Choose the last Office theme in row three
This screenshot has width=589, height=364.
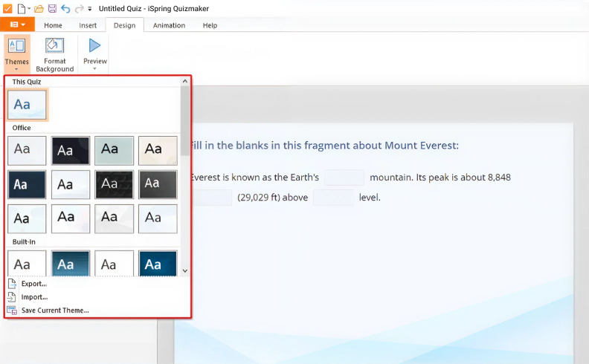click(x=158, y=219)
